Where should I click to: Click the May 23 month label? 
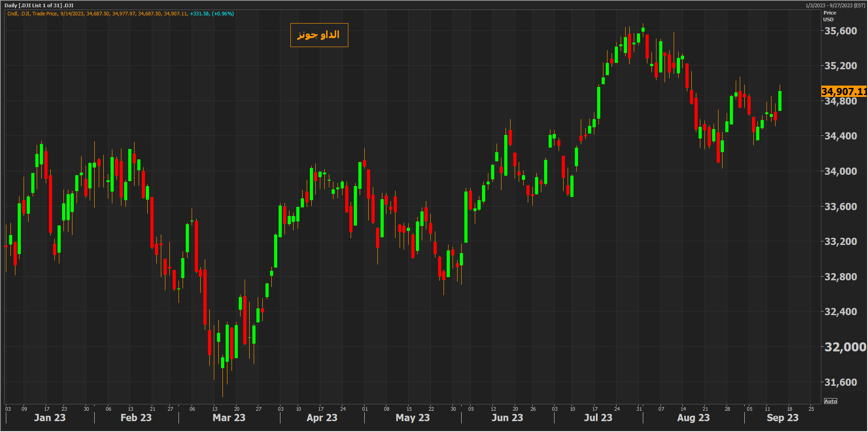pos(412,418)
